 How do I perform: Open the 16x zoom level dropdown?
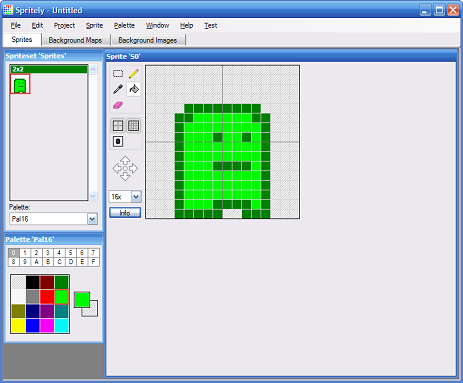point(136,197)
